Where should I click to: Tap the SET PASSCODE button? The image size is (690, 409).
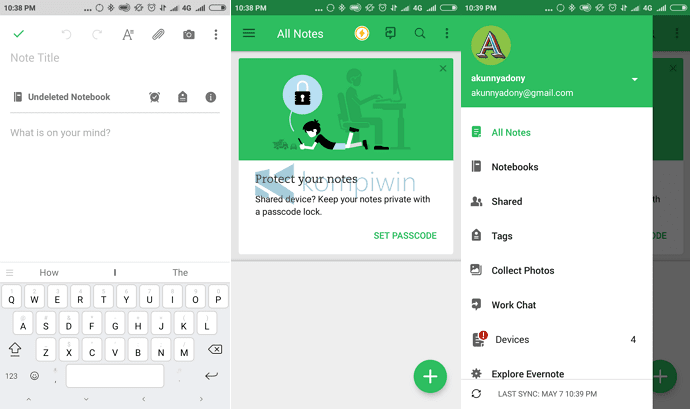(405, 236)
